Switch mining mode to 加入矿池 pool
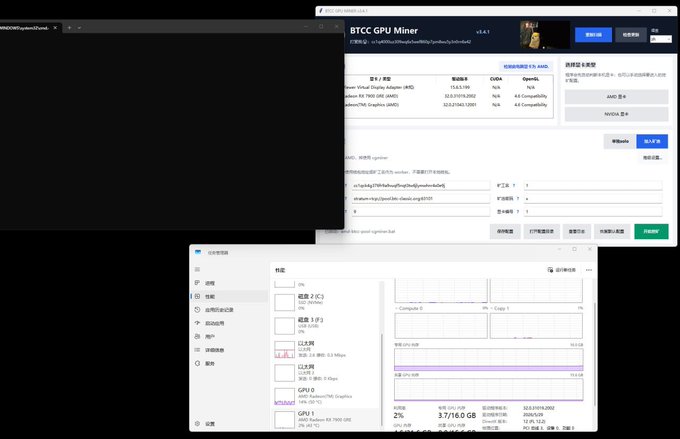680x439 pixels. tap(652, 141)
